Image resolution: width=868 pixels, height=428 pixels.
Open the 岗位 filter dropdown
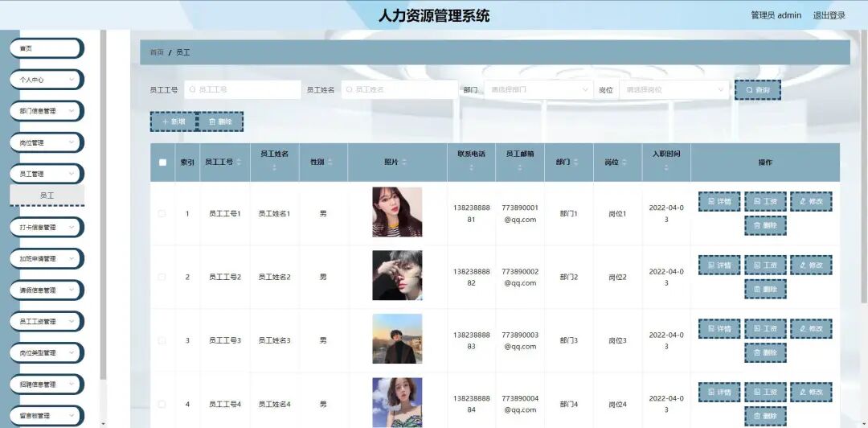[674, 89]
